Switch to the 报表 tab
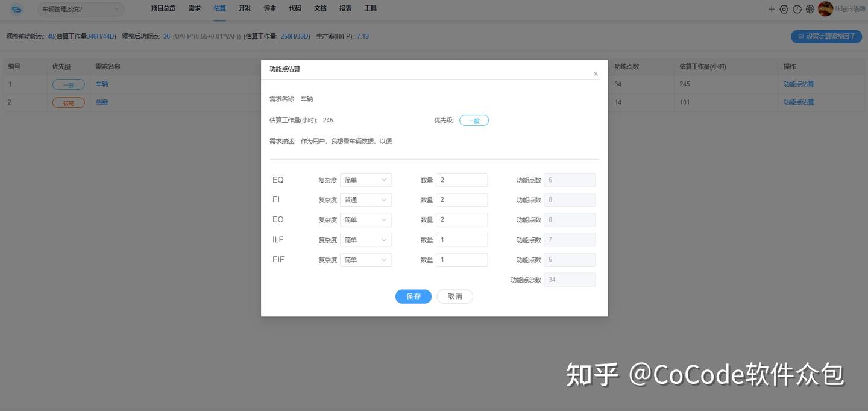The height and width of the screenshot is (411, 868). tap(345, 8)
